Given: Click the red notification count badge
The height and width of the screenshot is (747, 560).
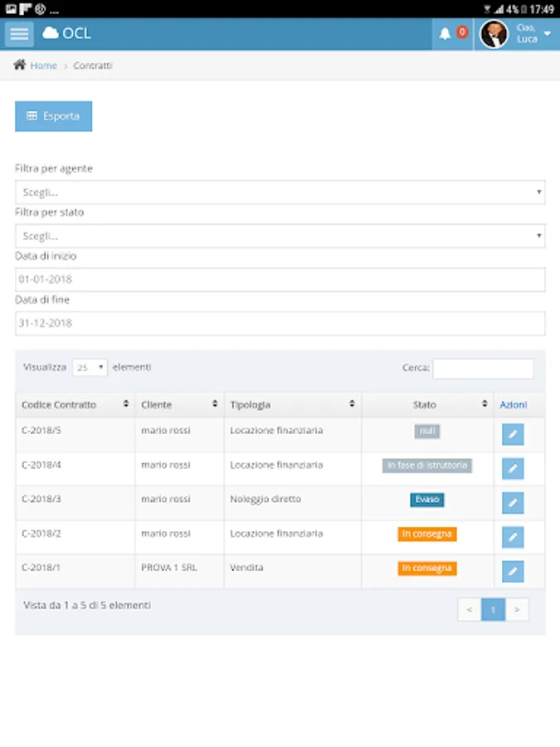Looking at the screenshot, I should tap(462, 32).
